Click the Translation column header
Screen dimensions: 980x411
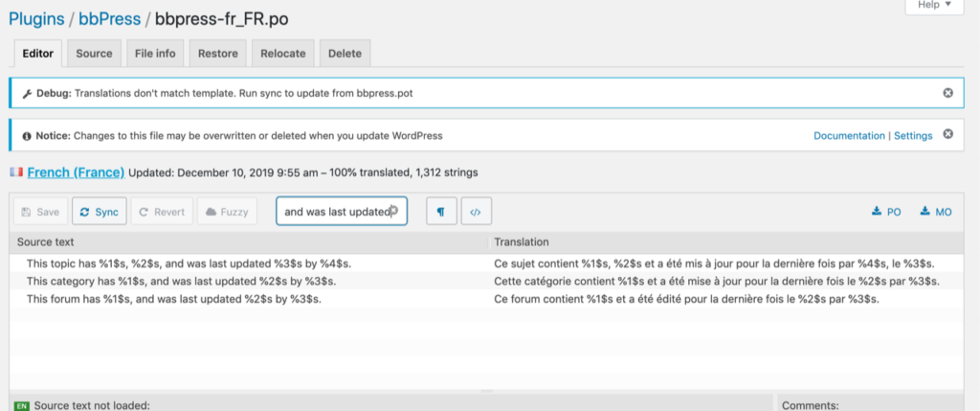(725, 241)
